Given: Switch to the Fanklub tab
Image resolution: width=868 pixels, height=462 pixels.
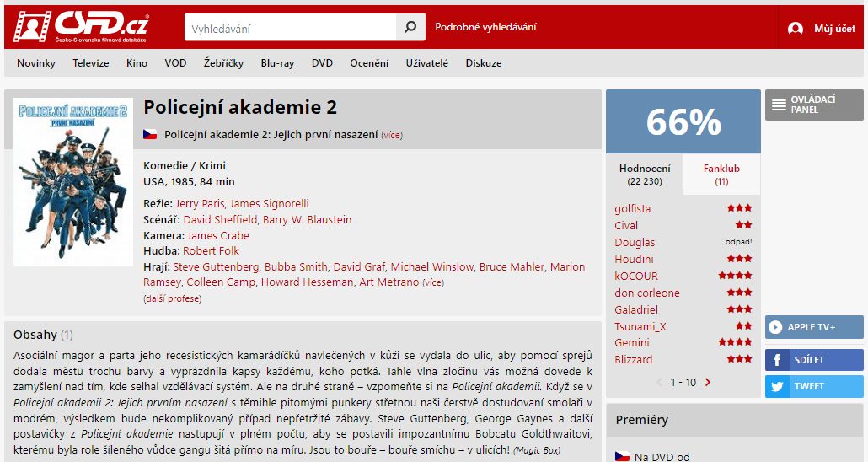Looking at the screenshot, I should (721, 175).
